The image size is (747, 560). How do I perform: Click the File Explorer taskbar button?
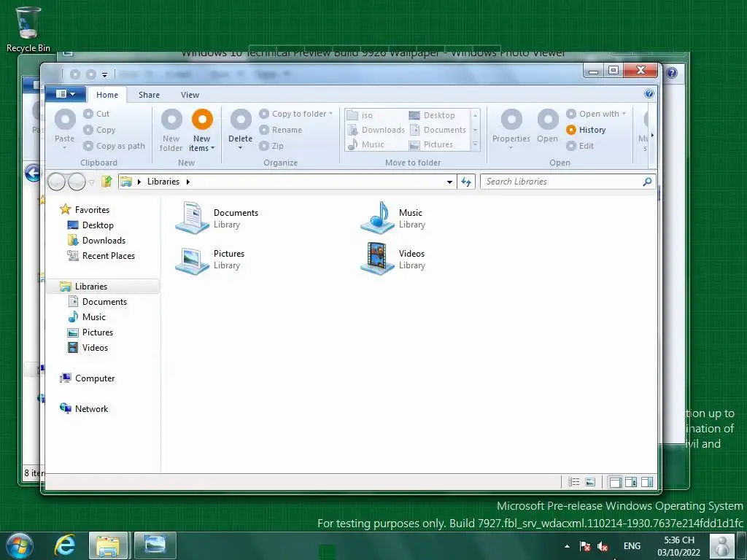click(x=108, y=545)
